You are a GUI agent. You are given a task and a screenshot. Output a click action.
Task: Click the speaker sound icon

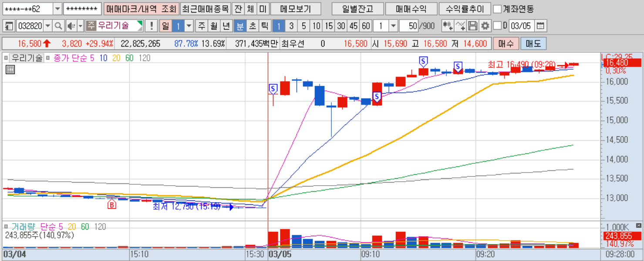tap(71, 26)
